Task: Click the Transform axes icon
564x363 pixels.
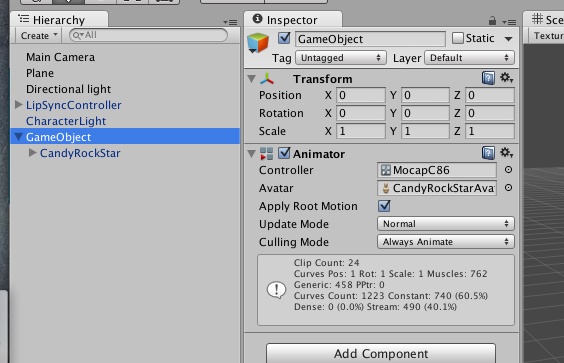Action: pos(267,78)
